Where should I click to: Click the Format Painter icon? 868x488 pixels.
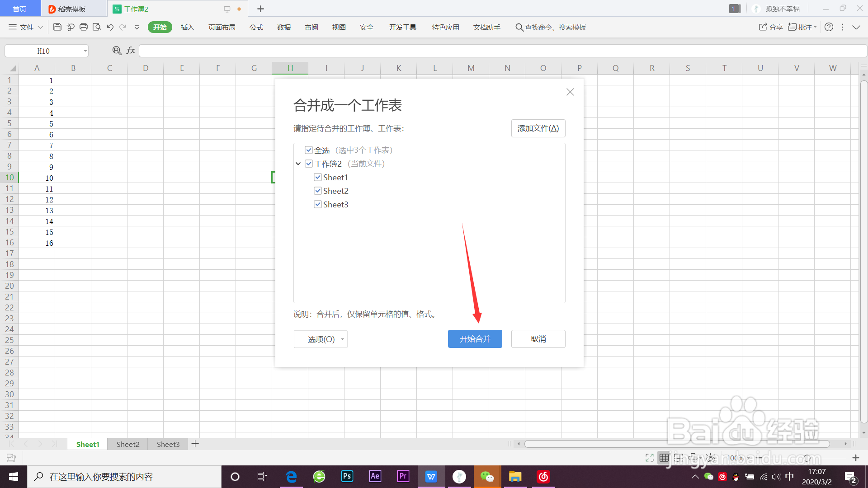pyautogui.click(x=71, y=27)
